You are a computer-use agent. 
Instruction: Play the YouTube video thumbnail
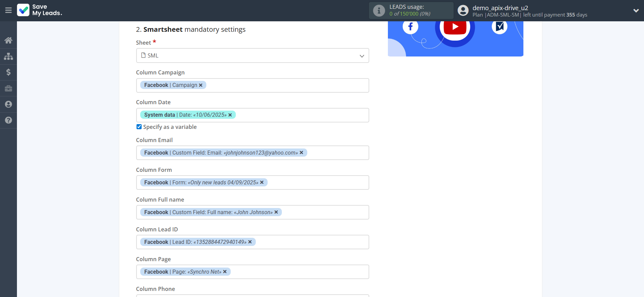[455, 27]
